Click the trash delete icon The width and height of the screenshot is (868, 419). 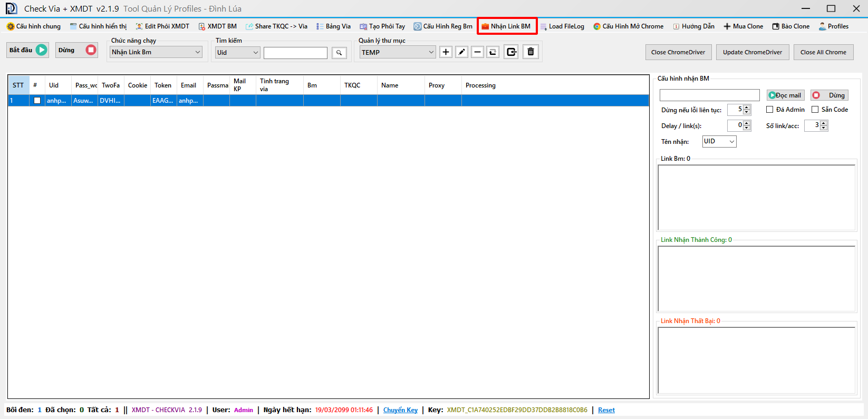coord(531,52)
